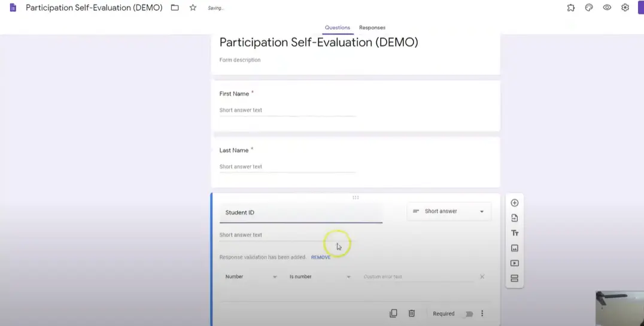Click the add video icon
Image resolution: width=644 pixels, height=326 pixels.
pyautogui.click(x=514, y=263)
